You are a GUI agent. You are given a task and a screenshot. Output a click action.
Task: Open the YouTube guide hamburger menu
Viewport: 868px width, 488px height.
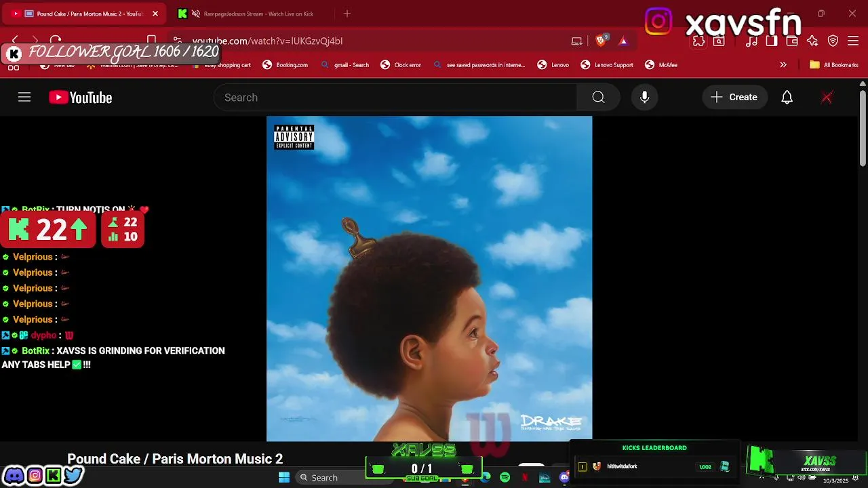tap(24, 98)
